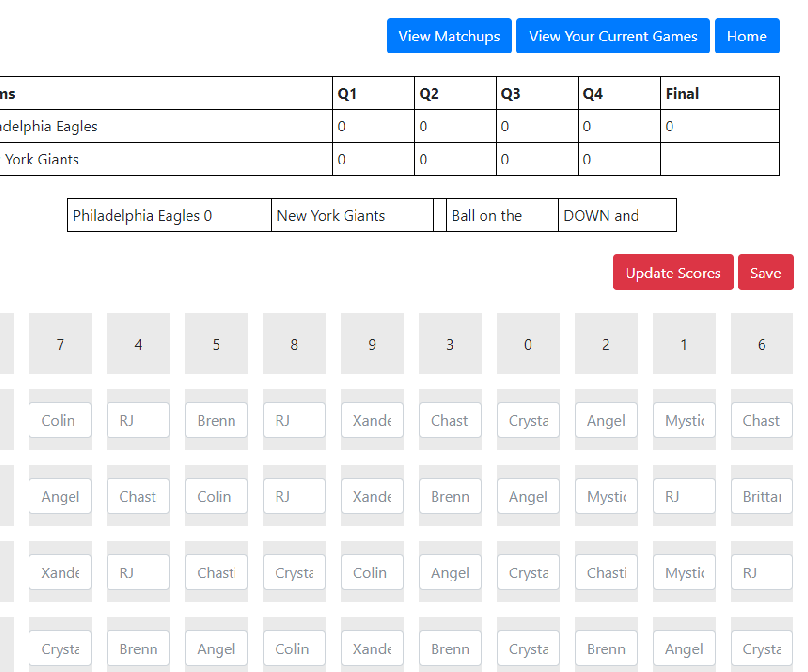808x672 pixels.
Task: Select the Angel field under column 2 in first name row
Action: pyautogui.click(x=606, y=420)
